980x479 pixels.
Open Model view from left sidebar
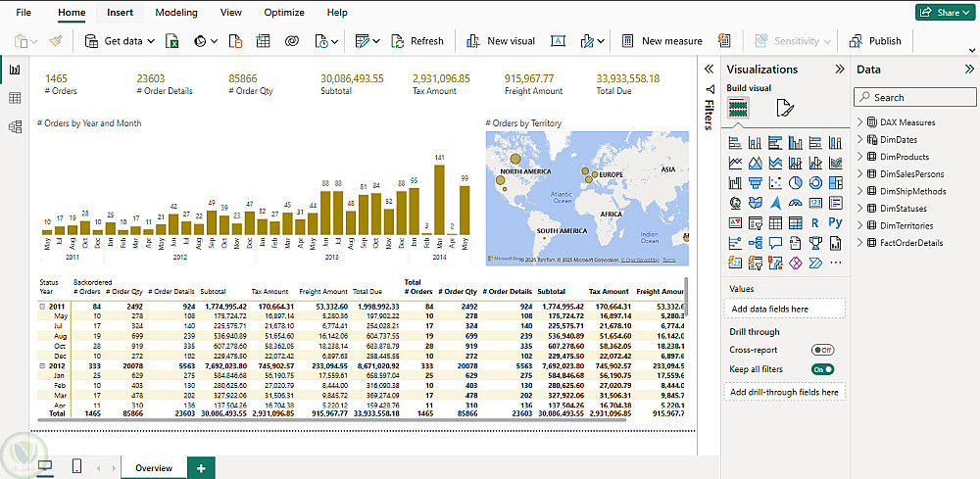click(15, 126)
